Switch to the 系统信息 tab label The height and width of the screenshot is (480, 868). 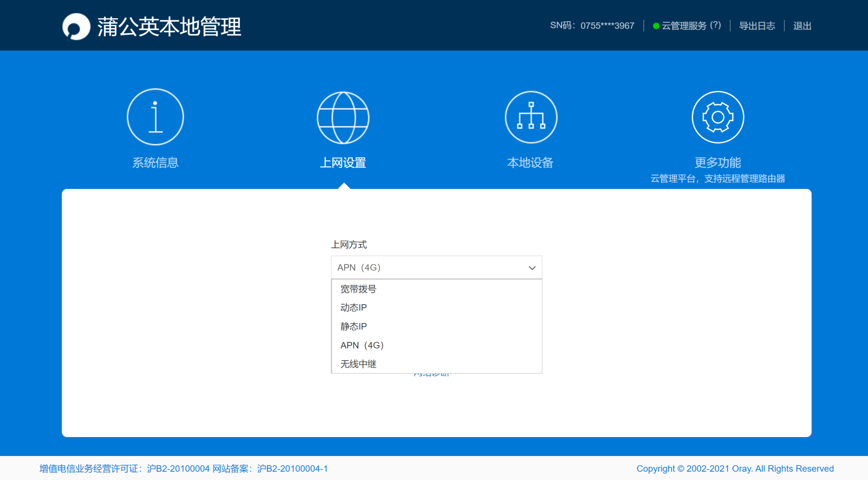coord(155,163)
